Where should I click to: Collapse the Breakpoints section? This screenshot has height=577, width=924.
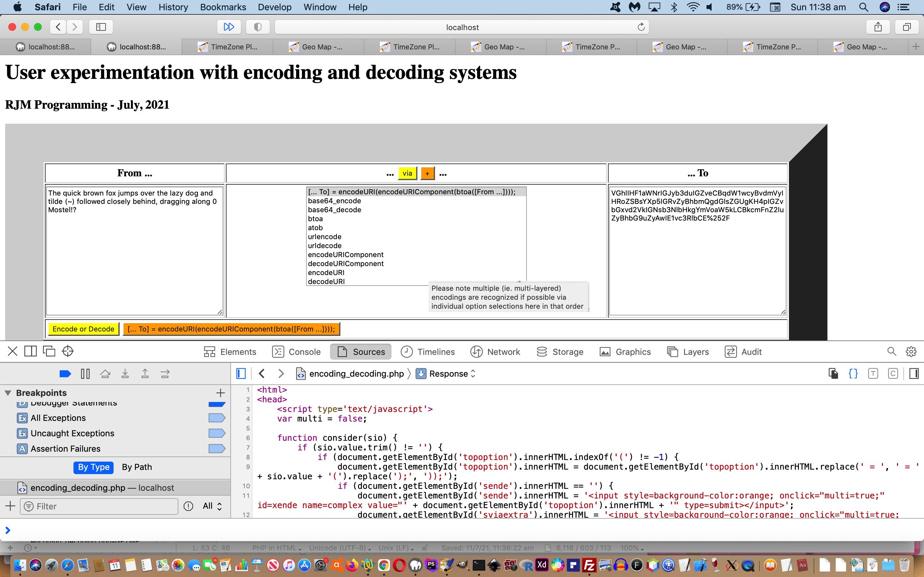pyautogui.click(x=8, y=393)
